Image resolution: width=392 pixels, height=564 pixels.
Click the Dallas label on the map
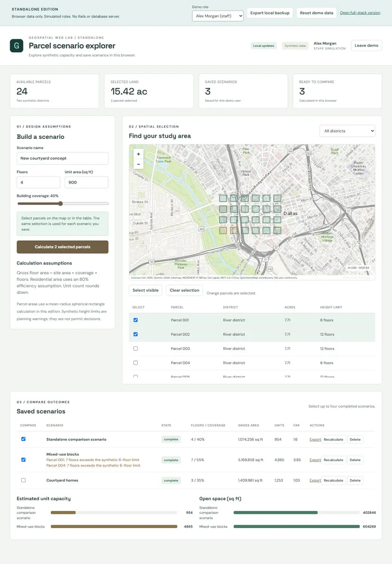point(290,213)
